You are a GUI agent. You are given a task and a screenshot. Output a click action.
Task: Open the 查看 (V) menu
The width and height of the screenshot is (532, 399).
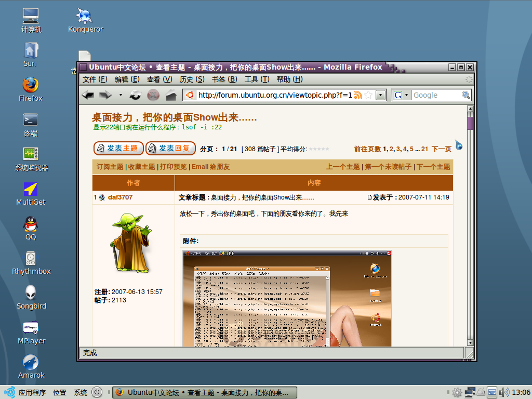pos(159,79)
